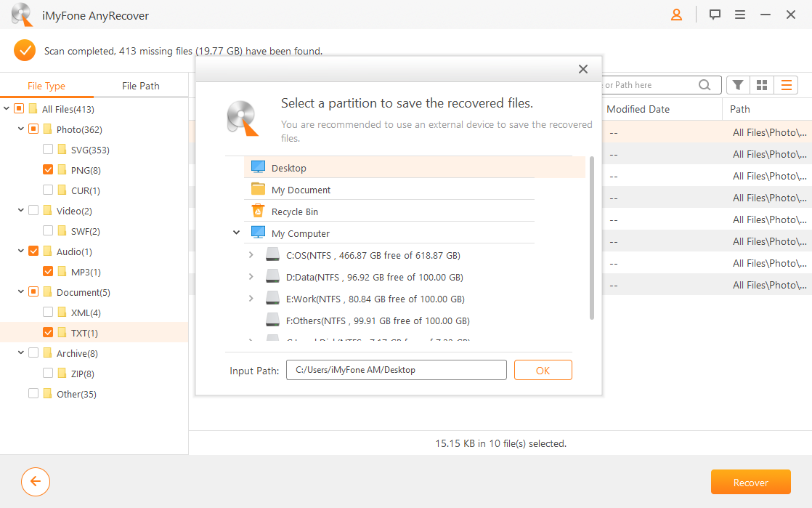The image size is (812, 508).
Task: Click the search magnifier icon
Action: pyautogui.click(x=704, y=84)
